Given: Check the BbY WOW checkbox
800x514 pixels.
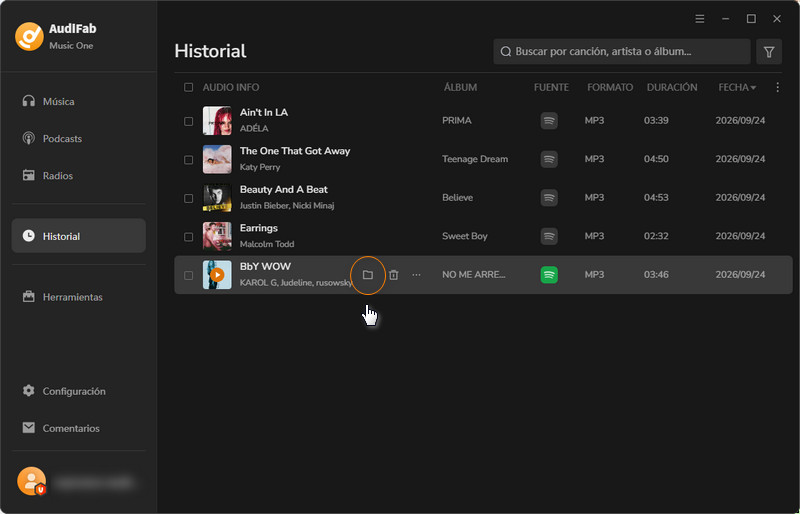Looking at the screenshot, I should tap(188, 275).
